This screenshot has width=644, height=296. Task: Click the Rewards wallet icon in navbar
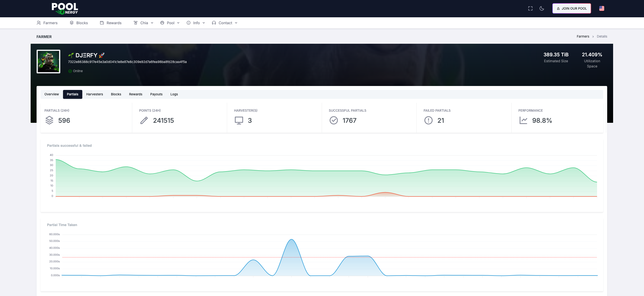(102, 23)
